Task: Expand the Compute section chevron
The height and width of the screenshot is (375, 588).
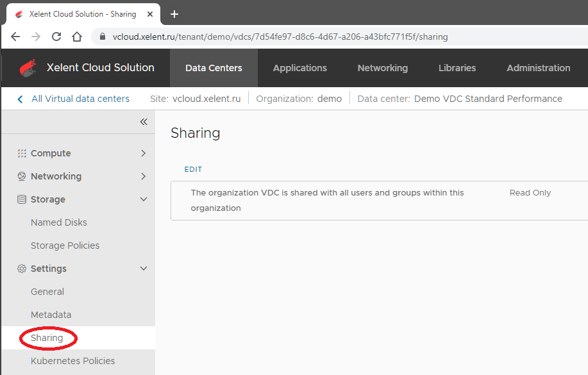Action: click(143, 153)
